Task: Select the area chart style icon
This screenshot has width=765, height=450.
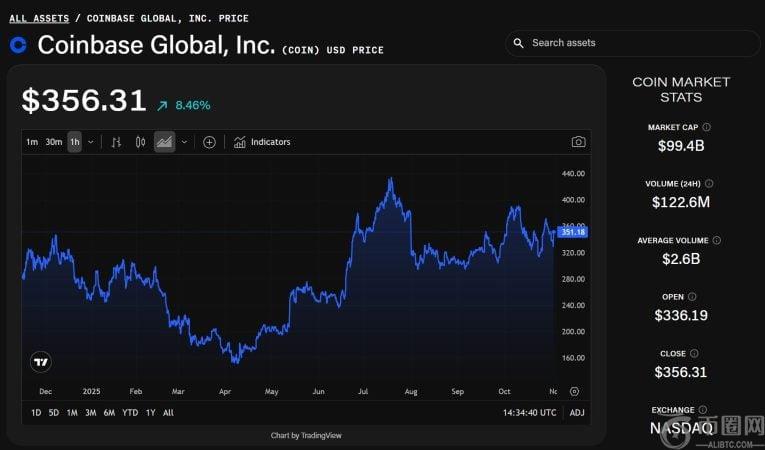Action: [x=164, y=142]
